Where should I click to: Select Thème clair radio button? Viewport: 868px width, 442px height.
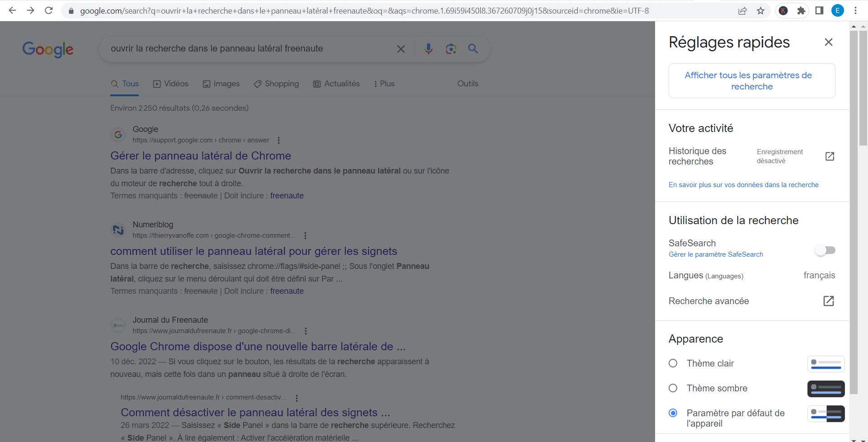coord(673,363)
